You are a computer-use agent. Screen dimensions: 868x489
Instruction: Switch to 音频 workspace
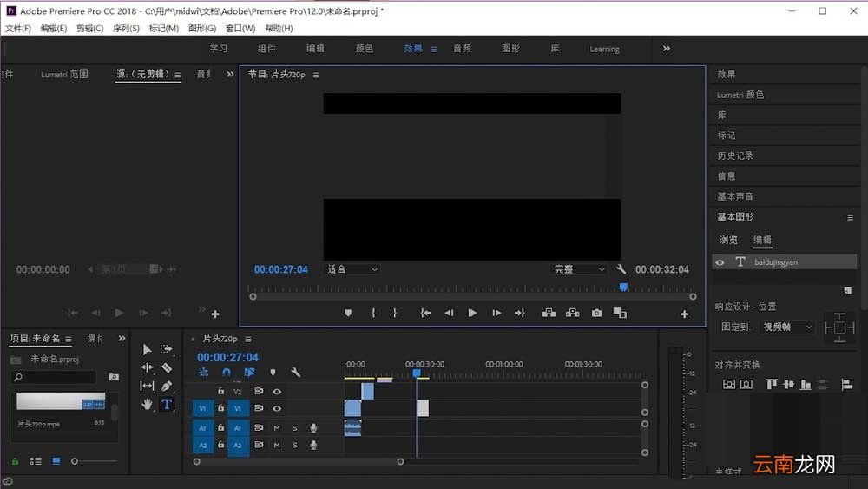coord(462,49)
